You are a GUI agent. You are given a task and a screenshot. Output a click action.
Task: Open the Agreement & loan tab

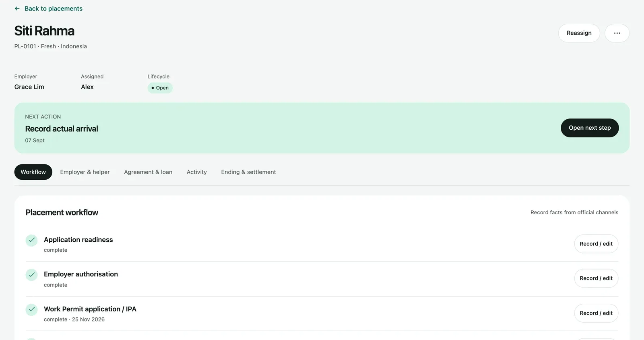[148, 172]
